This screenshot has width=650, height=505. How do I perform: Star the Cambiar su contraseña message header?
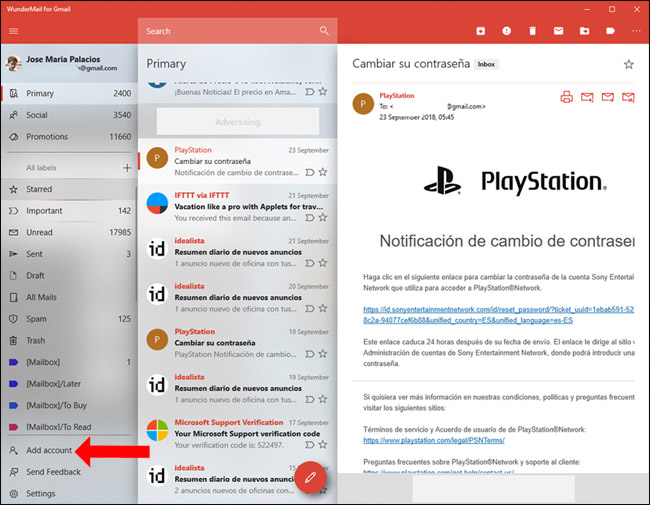[629, 64]
